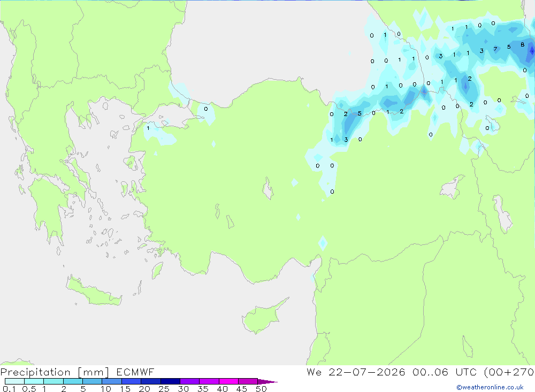Pick the 10–15 mm legend color swatch
535x392 pixels.
tap(112, 381)
